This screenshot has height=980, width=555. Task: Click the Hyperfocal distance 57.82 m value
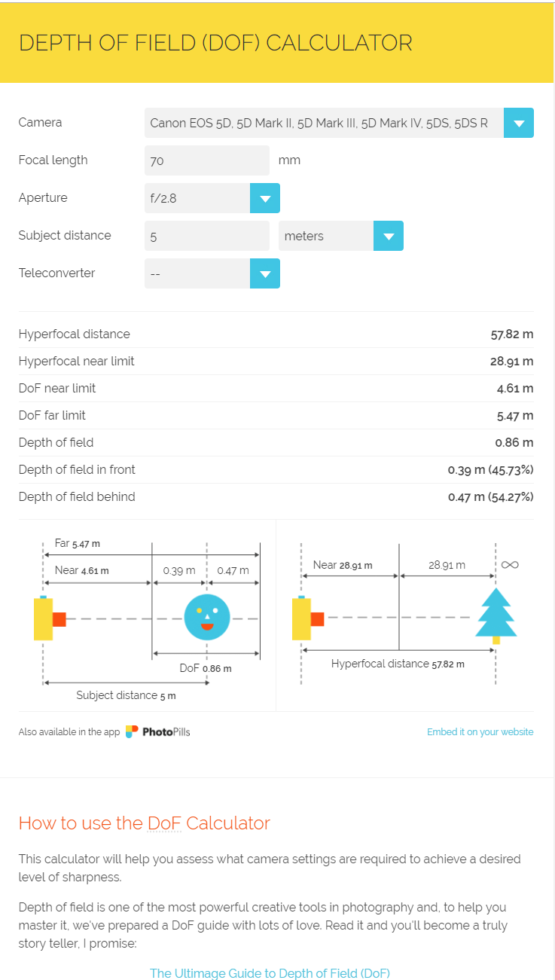pyautogui.click(x=512, y=334)
